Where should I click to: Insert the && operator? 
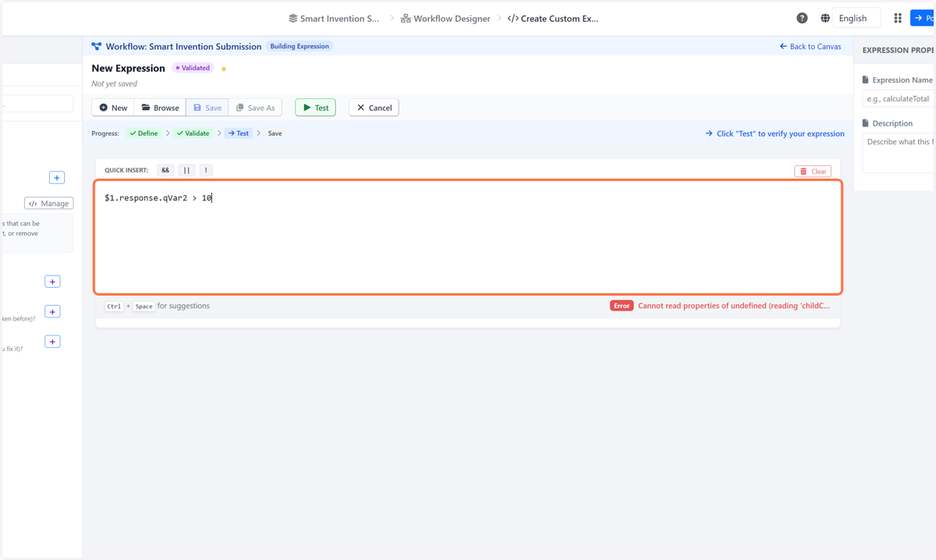pyautogui.click(x=165, y=170)
